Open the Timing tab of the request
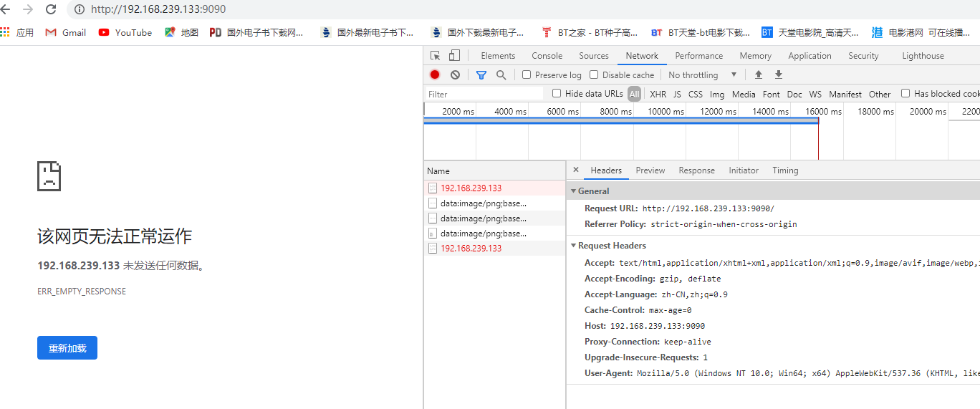 (x=785, y=170)
